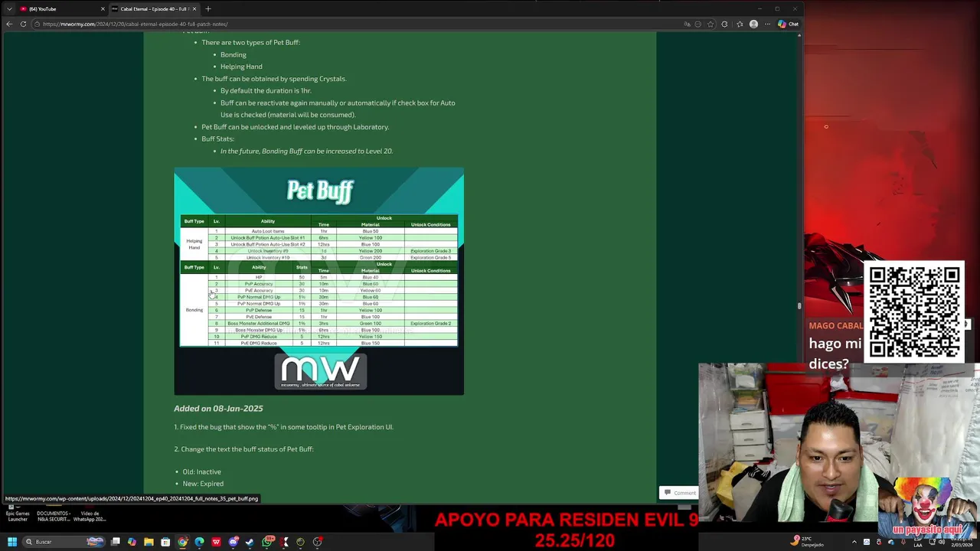Close the YouTube tab
Screen dimensions: 980x551
point(103,8)
